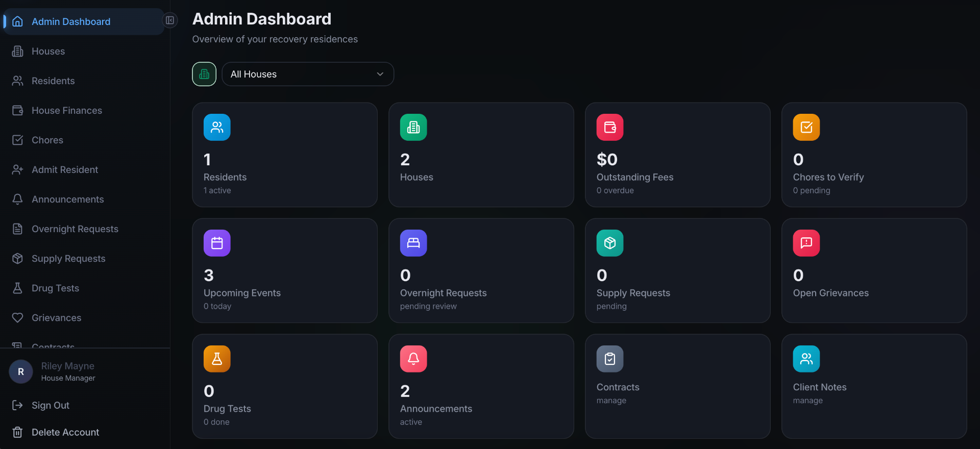Click the bed icon on Overnight Requests card

coord(413,243)
